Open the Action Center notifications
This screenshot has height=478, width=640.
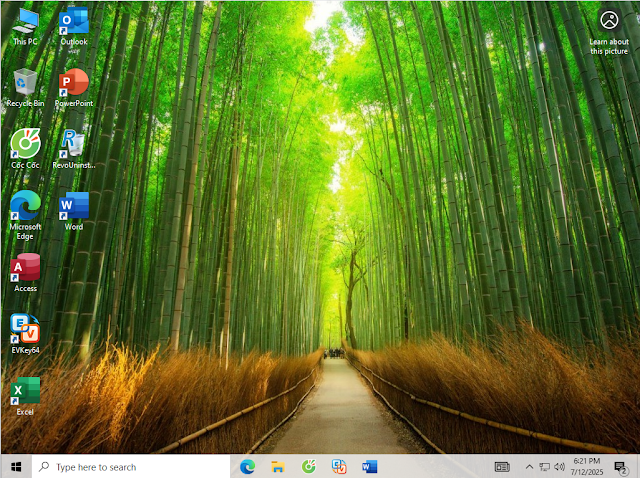(x=621, y=467)
